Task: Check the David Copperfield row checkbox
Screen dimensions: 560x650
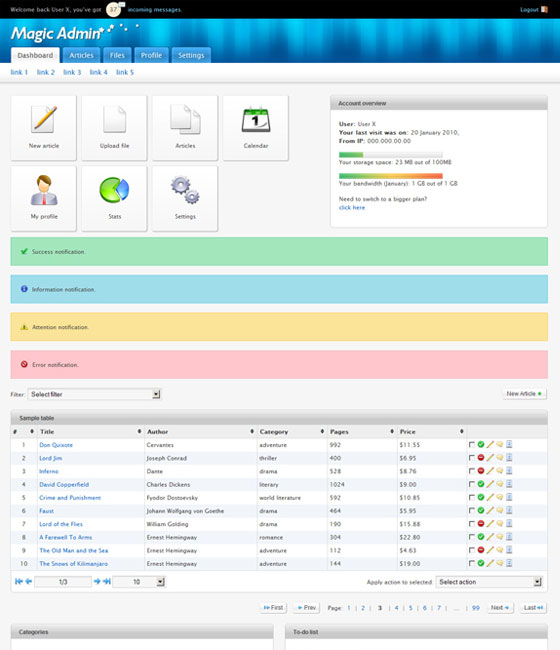Action: pos(472,484)
